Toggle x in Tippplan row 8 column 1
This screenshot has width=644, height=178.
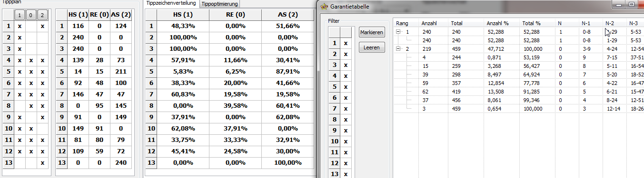pos(20,106)
